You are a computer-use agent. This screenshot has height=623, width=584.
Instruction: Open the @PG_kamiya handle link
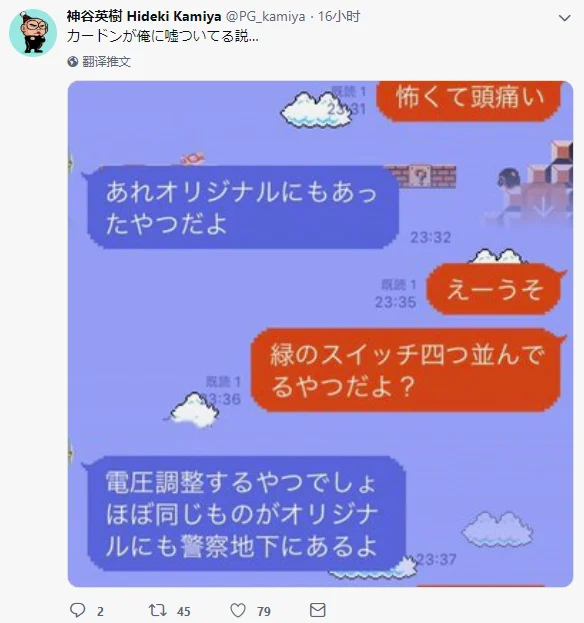click(265, 16)
